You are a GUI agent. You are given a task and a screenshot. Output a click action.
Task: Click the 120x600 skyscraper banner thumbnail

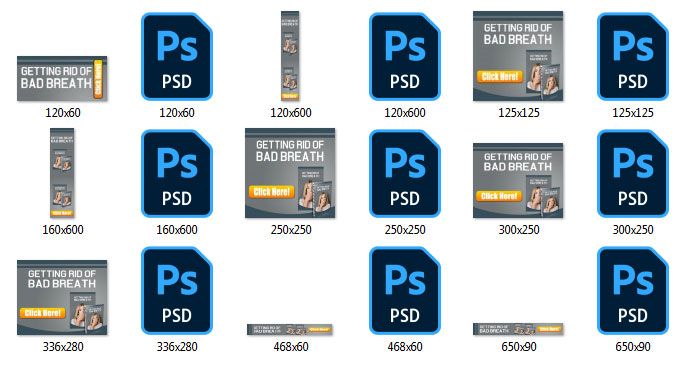pos(290,56)
